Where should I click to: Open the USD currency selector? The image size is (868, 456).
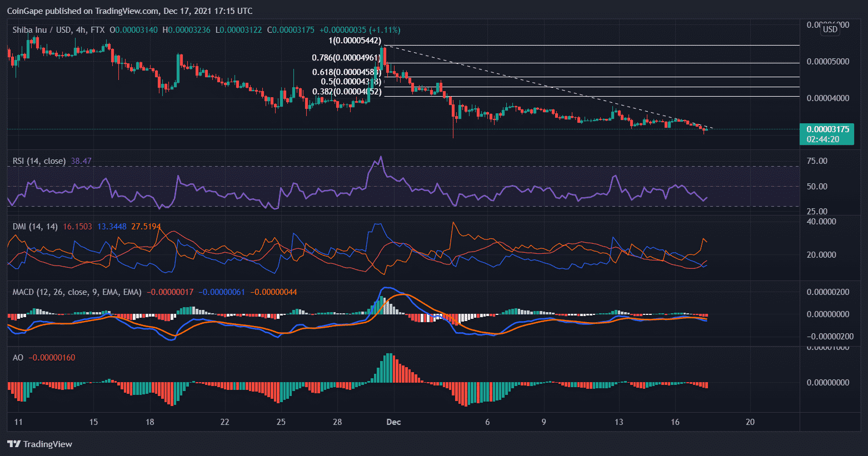pos(830,29)
